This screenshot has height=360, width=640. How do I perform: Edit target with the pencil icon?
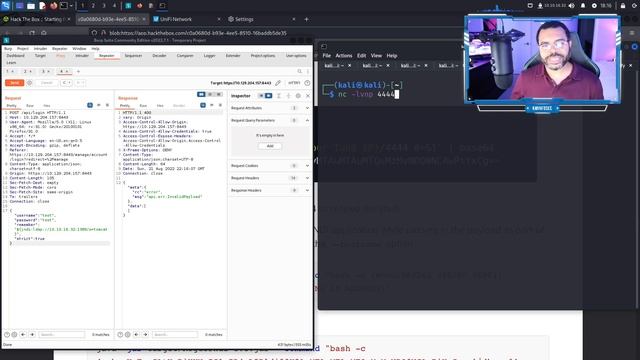click(278, 83)
